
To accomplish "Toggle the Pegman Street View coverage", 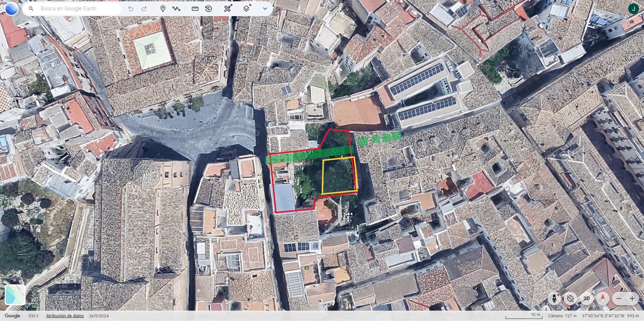I will point(555,298).
